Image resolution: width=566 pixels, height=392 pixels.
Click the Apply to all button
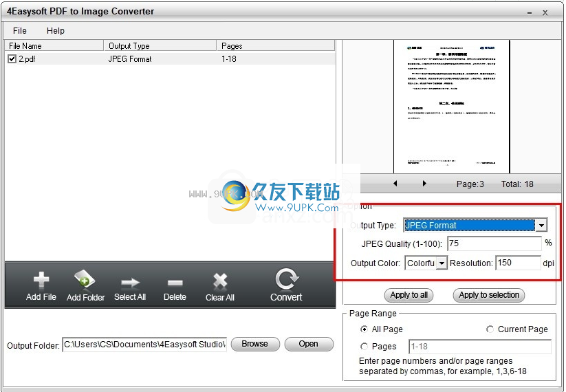coord(409,295)
